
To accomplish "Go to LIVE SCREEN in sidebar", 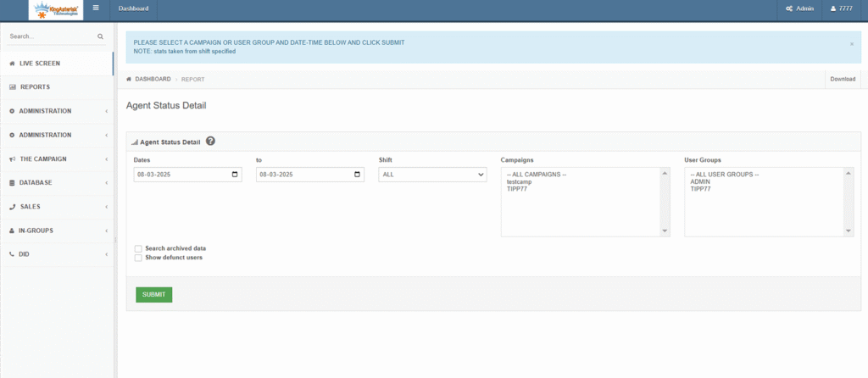I will click(39, 64).
